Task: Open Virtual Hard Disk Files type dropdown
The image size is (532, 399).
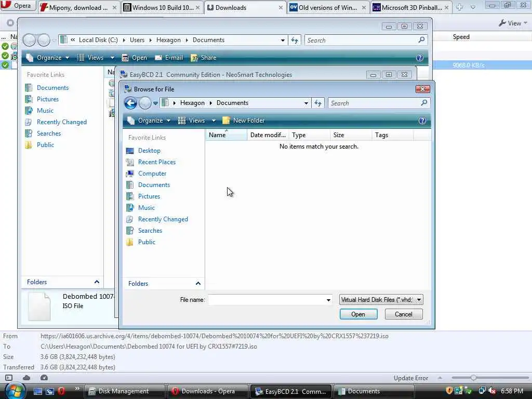Action: pyautogui.click(x=381, y=300)
